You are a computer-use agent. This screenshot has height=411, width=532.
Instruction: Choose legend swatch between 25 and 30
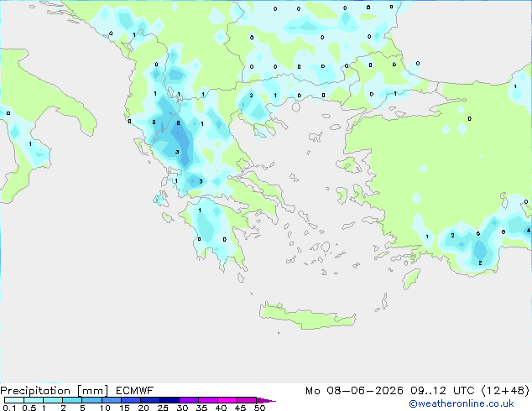point(169,400)
